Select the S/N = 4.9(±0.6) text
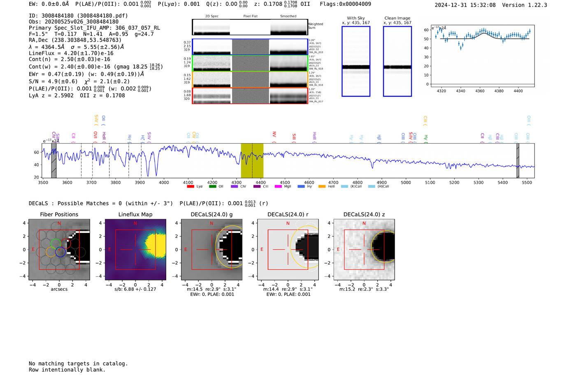The image size is (576, 392). (53, 81)
